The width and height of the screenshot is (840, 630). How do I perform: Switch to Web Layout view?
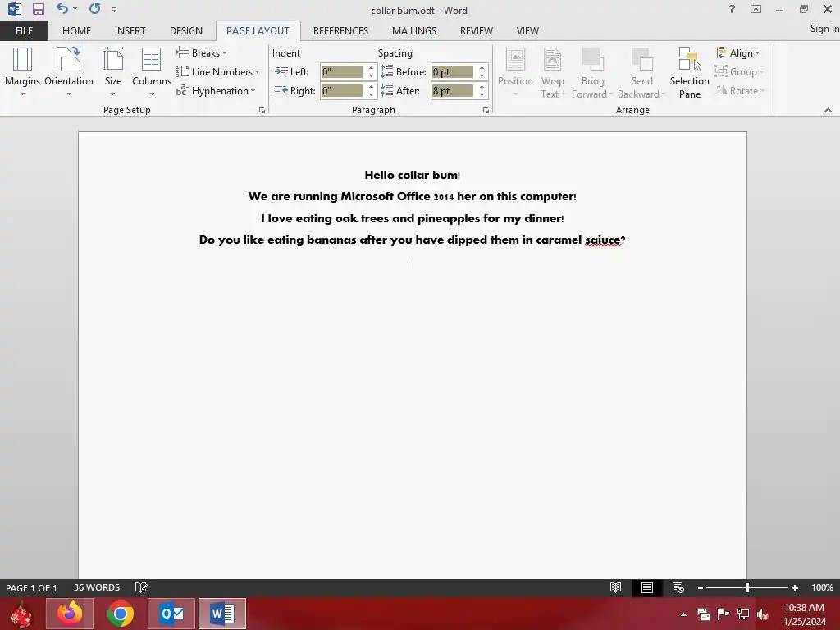pos(678,587)
